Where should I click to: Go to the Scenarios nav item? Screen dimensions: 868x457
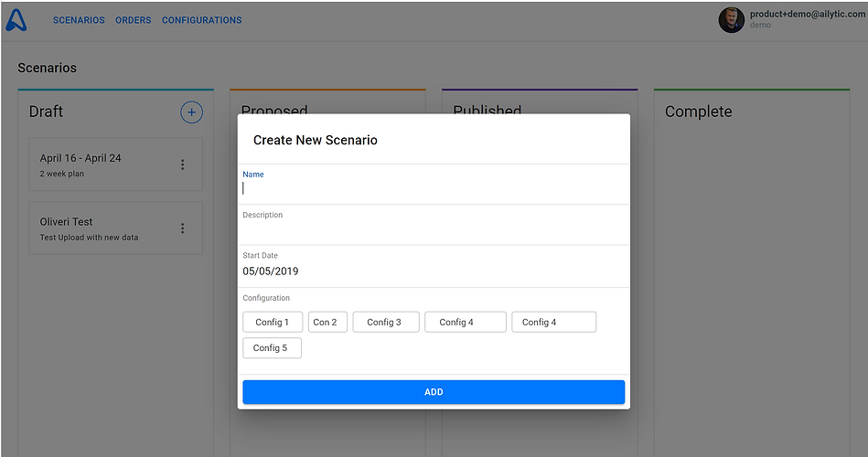click(x=79, y=20)
